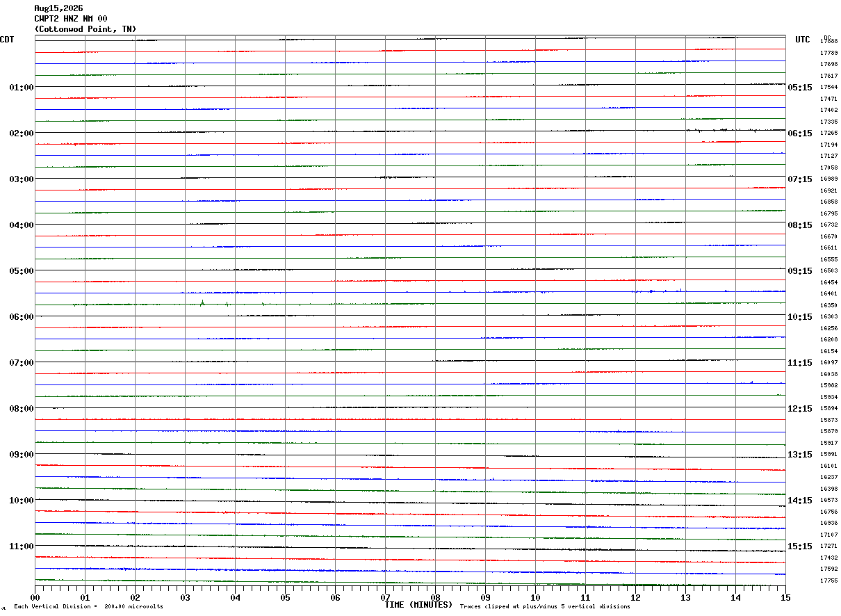The height and width of the screenshot is (616, 841).
Task: Click the TIME (MINUTES) axis title
Action: 418,604
